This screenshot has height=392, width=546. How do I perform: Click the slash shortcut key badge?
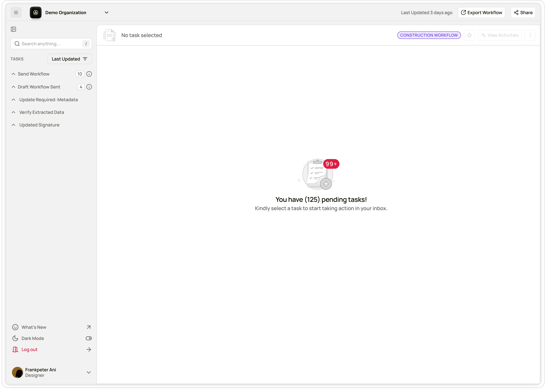86,44
